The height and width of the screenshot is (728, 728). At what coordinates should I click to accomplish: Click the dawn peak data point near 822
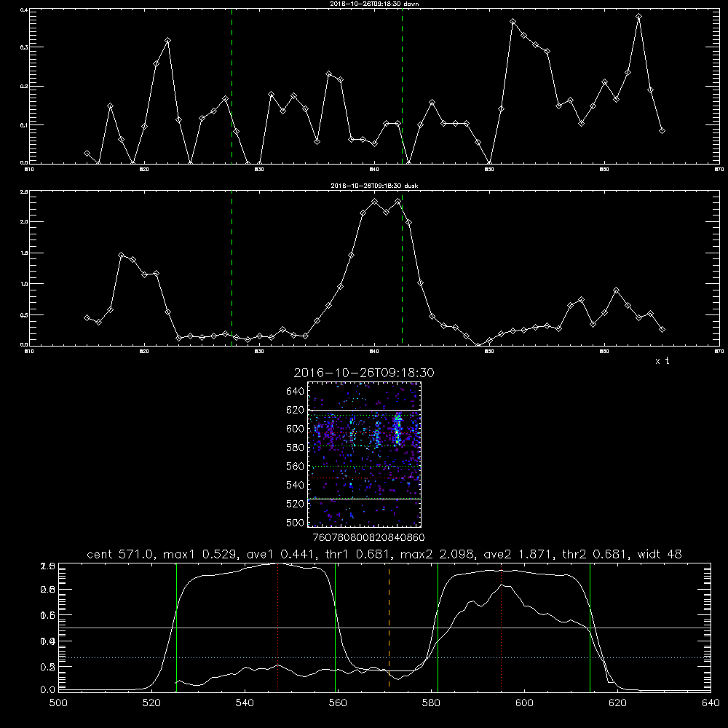pyautogui.click(x=167, y=41)
